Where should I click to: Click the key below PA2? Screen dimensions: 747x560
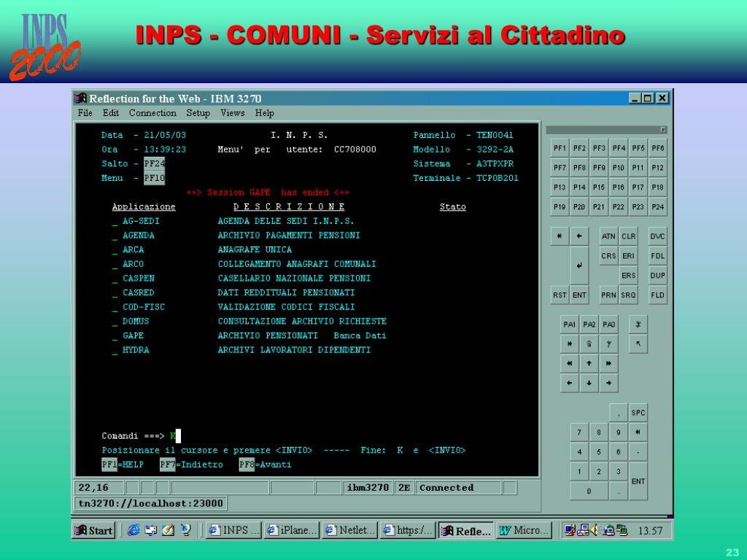(x=589, y=344)
